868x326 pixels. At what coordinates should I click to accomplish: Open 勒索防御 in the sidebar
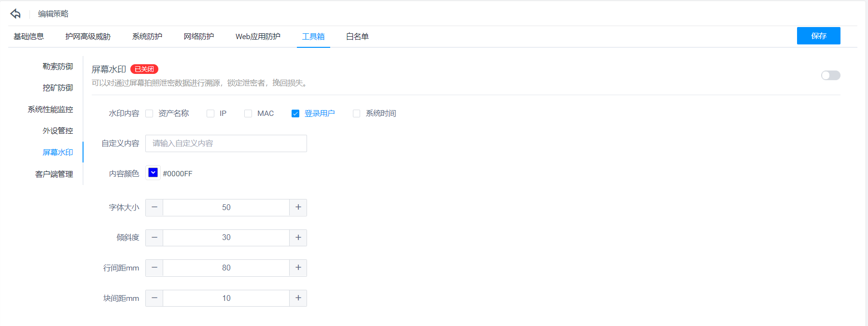(x=58, y=67)
